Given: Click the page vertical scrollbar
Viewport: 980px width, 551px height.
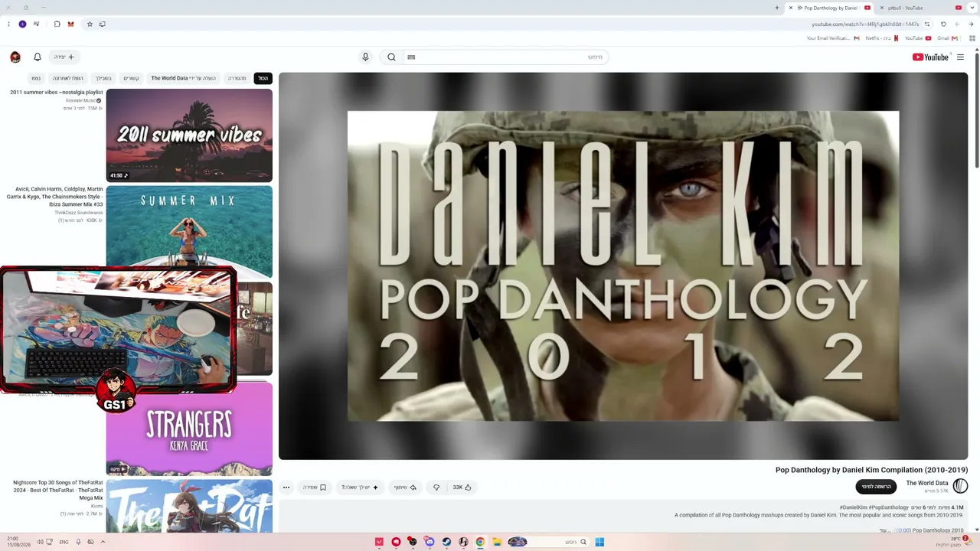Looking at the screenshot, I should (976, 111).
